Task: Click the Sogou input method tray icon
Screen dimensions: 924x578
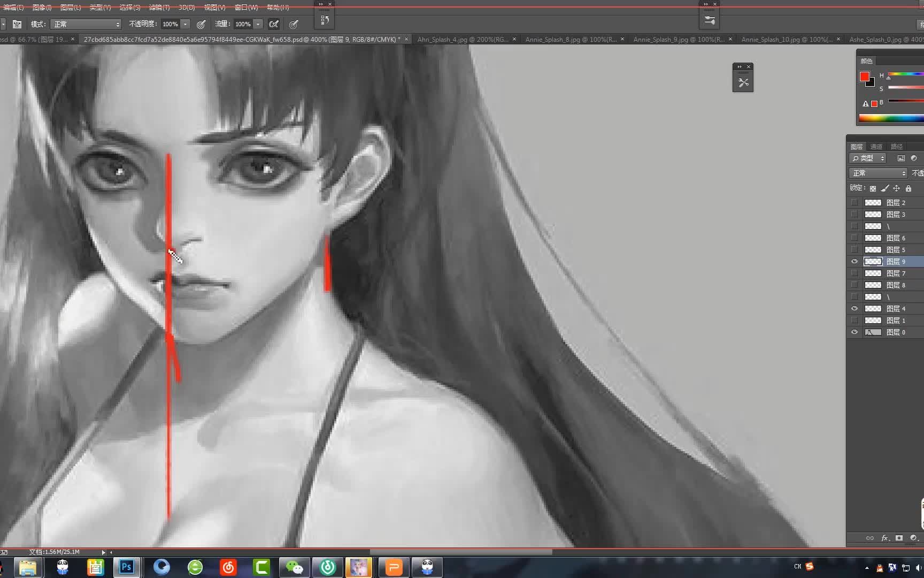Action: [810, 566]
